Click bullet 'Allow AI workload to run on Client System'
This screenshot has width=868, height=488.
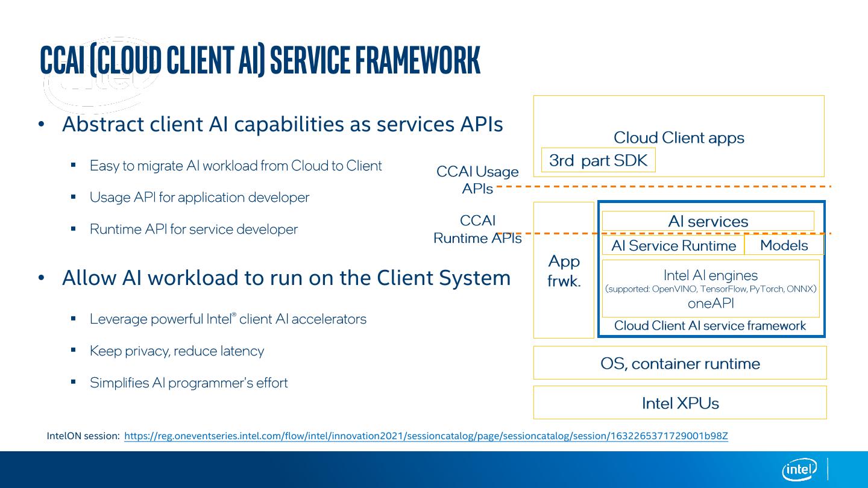pos(286,278)
